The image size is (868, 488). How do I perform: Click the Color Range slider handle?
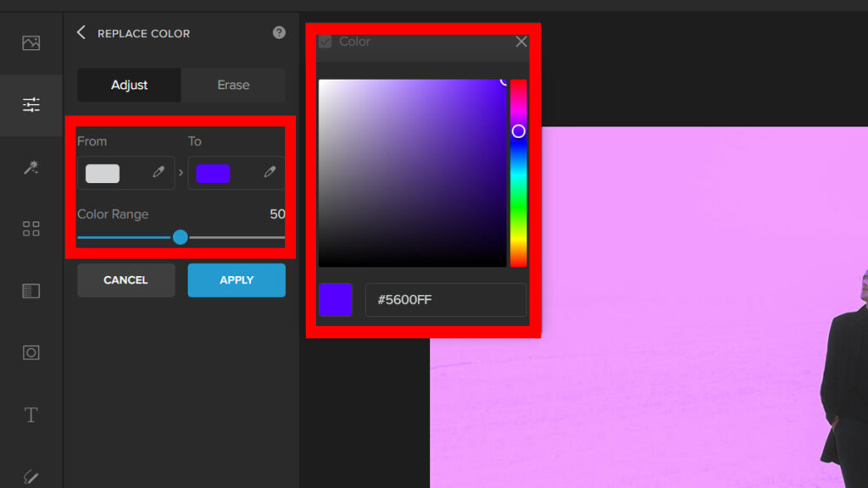click(181, 238)
